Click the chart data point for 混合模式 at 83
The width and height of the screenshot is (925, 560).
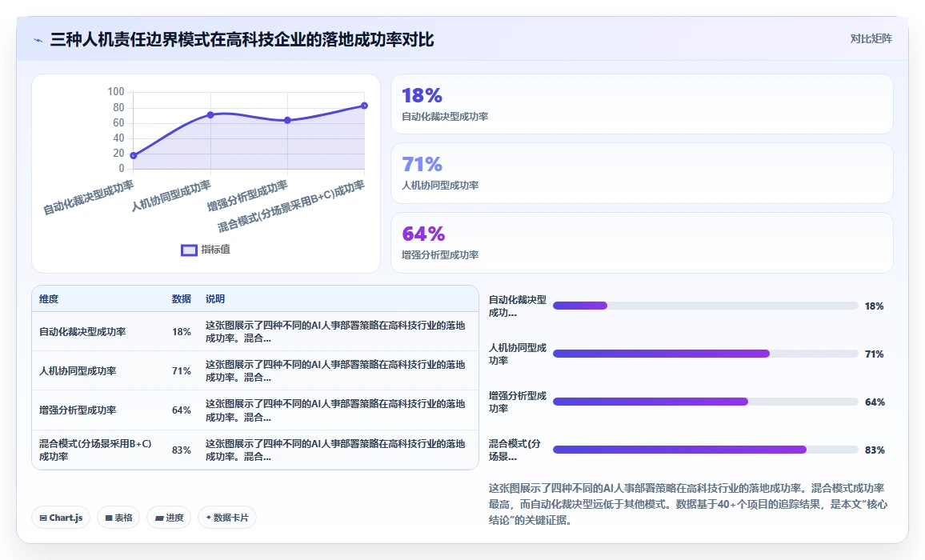pyautogui.click(x=365, y=106)
